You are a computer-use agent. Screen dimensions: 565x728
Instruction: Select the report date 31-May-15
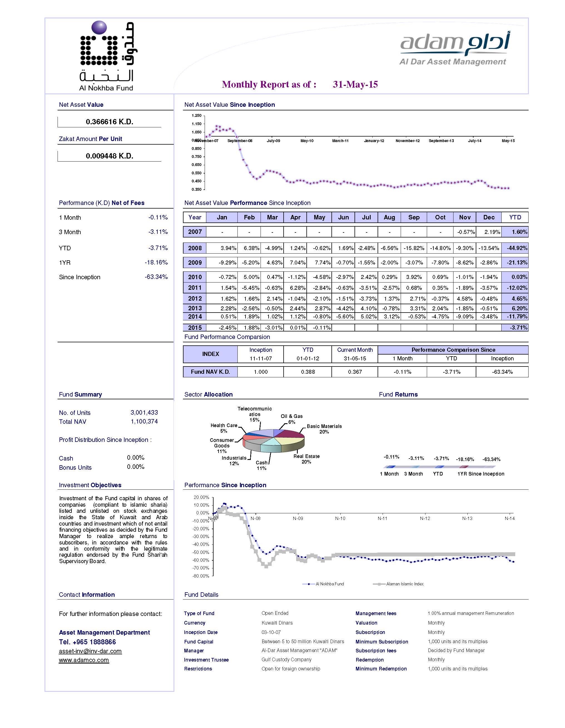[355, 84]
